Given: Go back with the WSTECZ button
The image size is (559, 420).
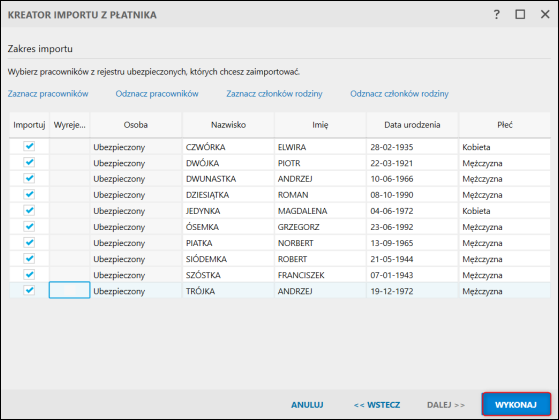Looking at the screenshot, I should (377, 405).
